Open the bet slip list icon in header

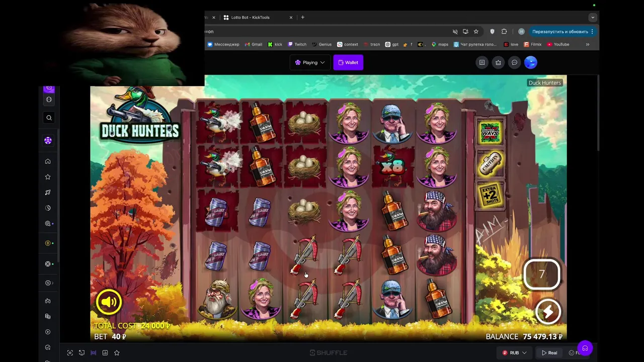pyautogui.click(x=482, y=62)
